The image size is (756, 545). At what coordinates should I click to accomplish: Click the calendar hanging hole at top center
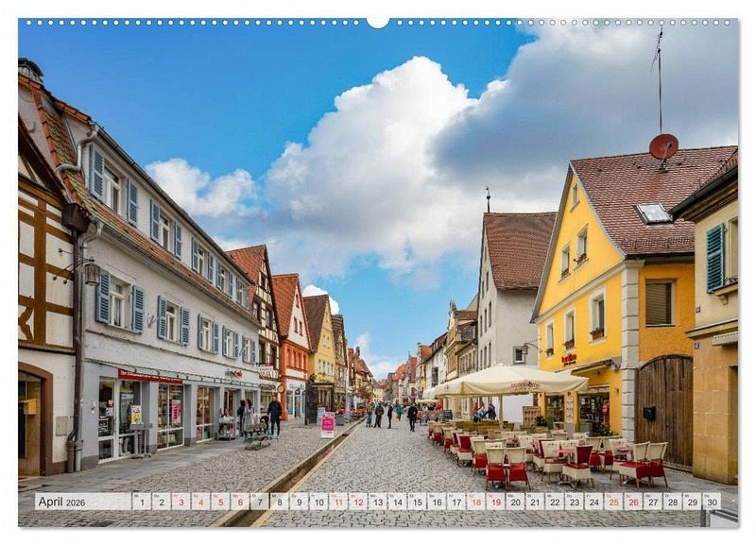(378, 21)
